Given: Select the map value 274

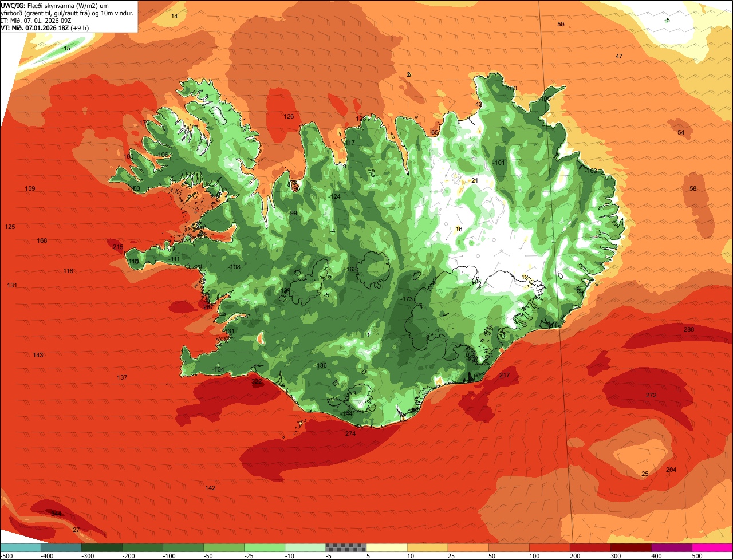Looking at the screenshot, I should tap(350, 434).
